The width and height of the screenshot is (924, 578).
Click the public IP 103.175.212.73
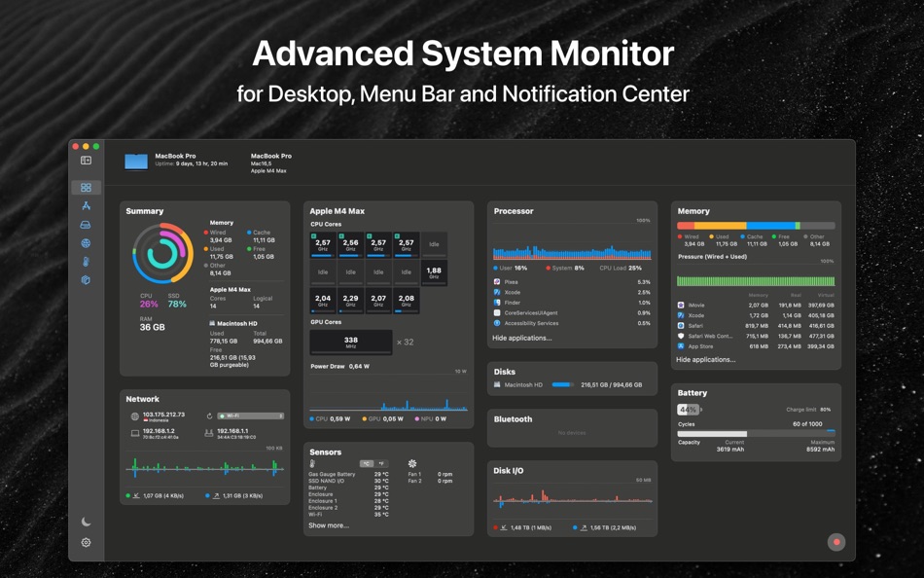163,415
